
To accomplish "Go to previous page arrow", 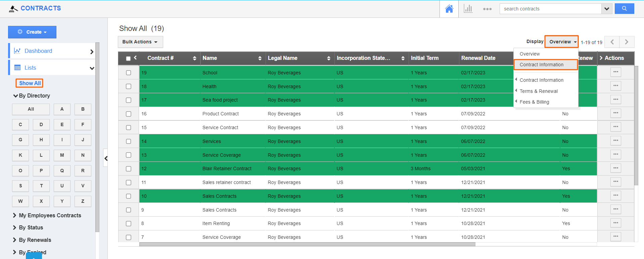I will 612,42.
